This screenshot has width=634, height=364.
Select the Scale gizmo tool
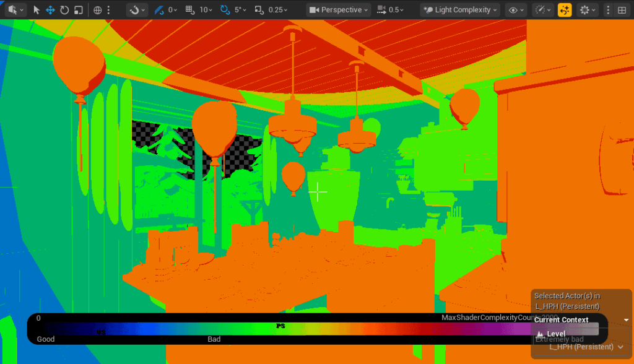(78, 10)
